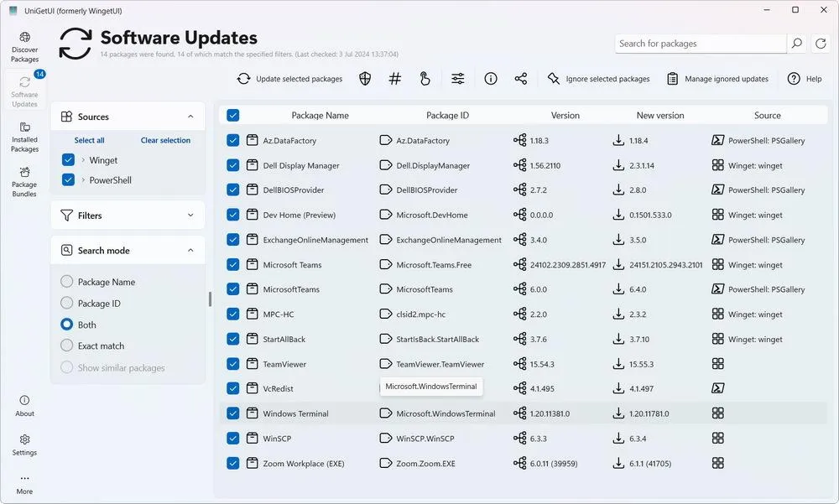The image size is (839, 504).
Task: Click Update selected packages
Action: pyautogui.click(x=289, y=79)
